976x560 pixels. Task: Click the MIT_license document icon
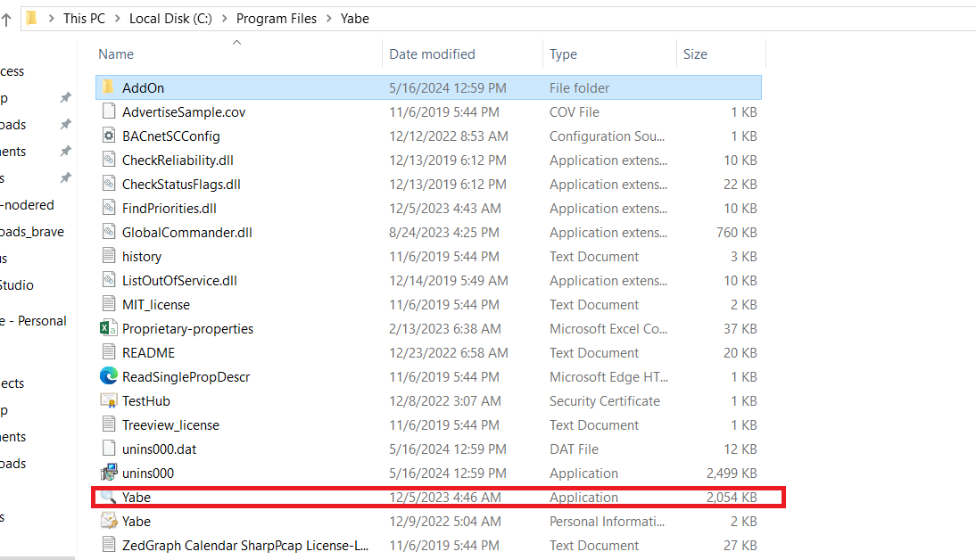click(x=108, y=304)
